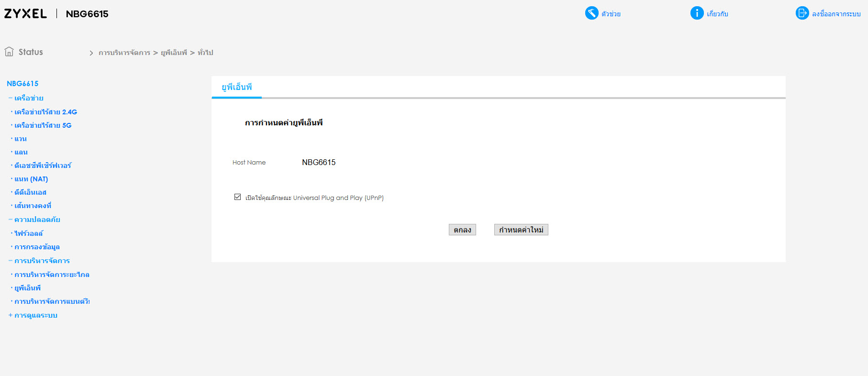Click the กำหนดค่าใหม่ reset button
The width and height of the screenshot is (868, 376).
coord(521,230)
